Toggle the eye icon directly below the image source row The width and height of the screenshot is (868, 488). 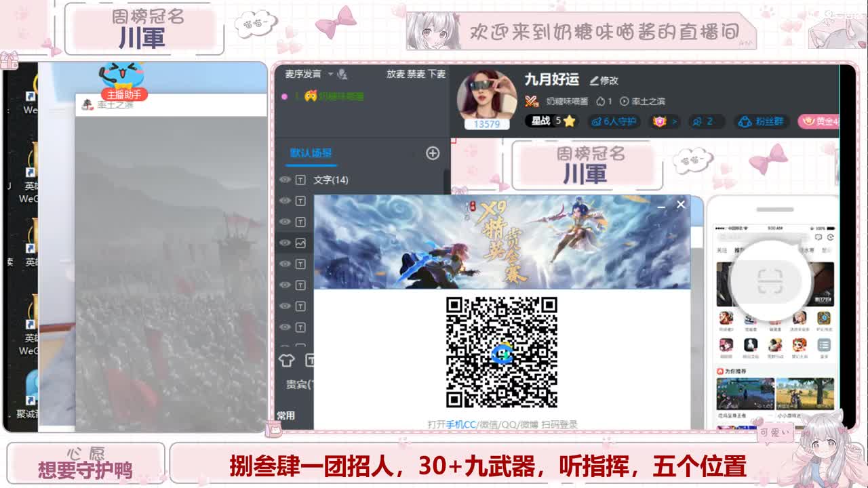[285, 264]
